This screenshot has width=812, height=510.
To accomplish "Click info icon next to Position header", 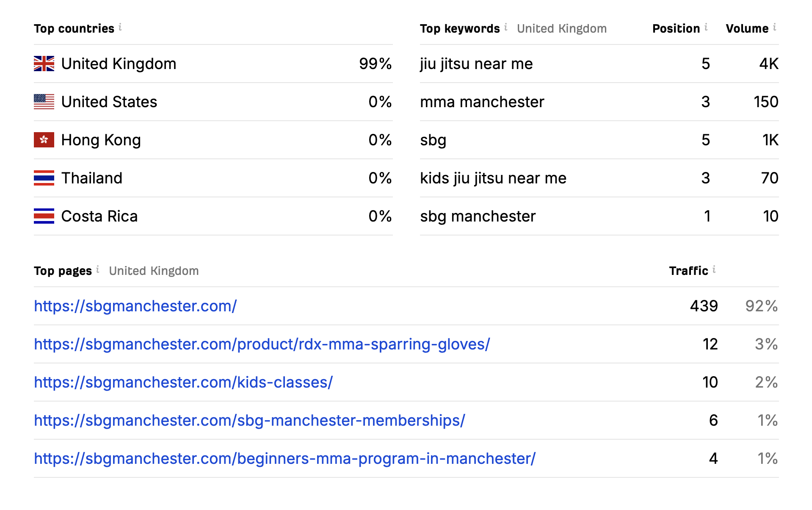I will pyautogui.click(x=706, y=28).
